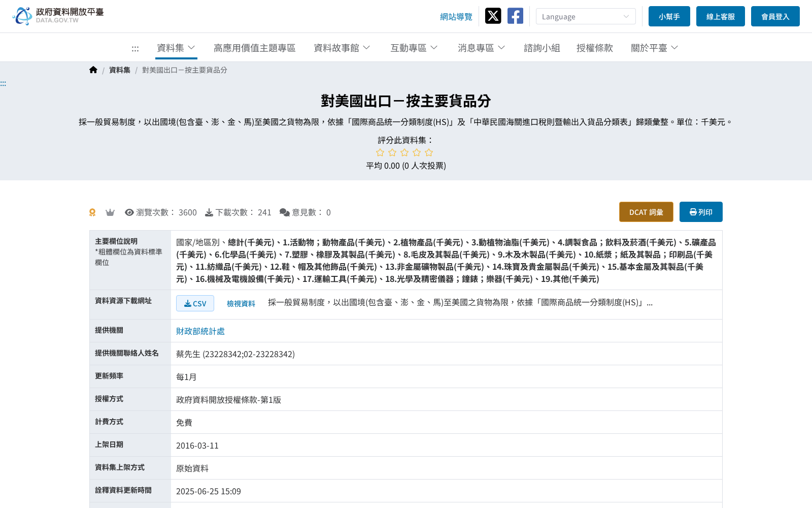Go to home via breadcrumb house icon
The height and width of the screenshot is (508, 812).
[93, 70]
